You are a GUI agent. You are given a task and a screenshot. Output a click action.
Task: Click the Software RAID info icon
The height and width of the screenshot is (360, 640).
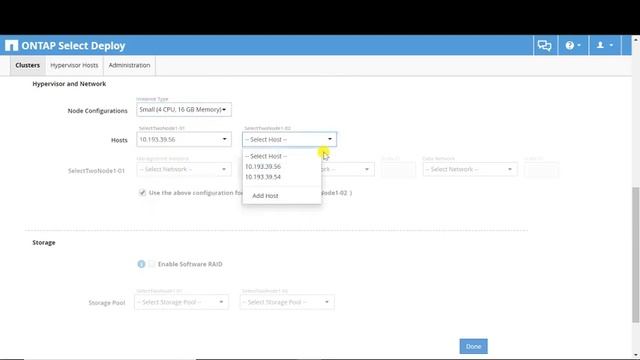tap(141, 264)
